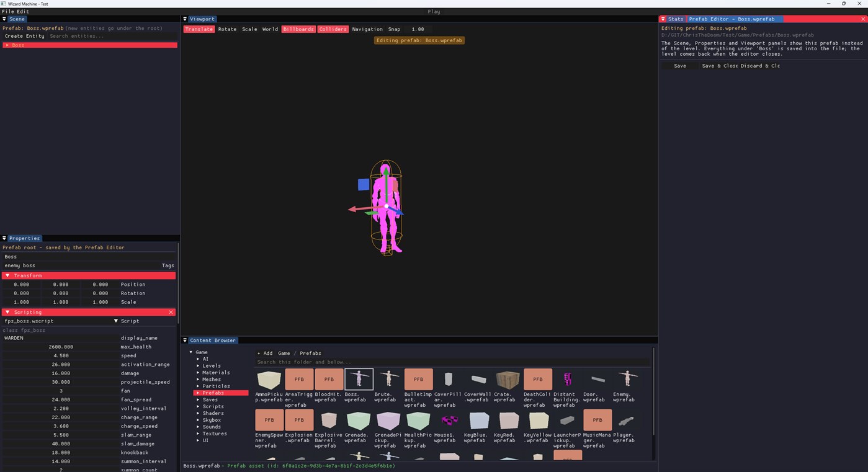Adjust the speed value field
868x472 pixels.
pyautogui.click(x=61, y=356)
